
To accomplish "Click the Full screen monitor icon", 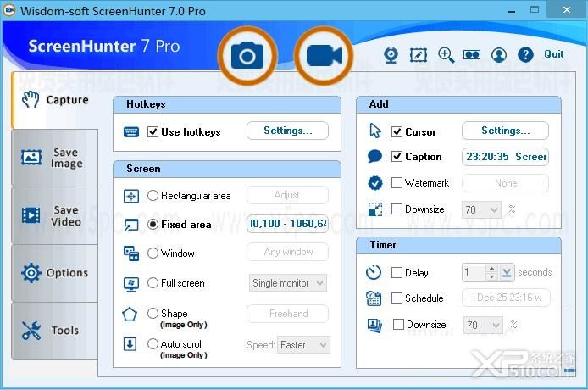I will 130,284.
